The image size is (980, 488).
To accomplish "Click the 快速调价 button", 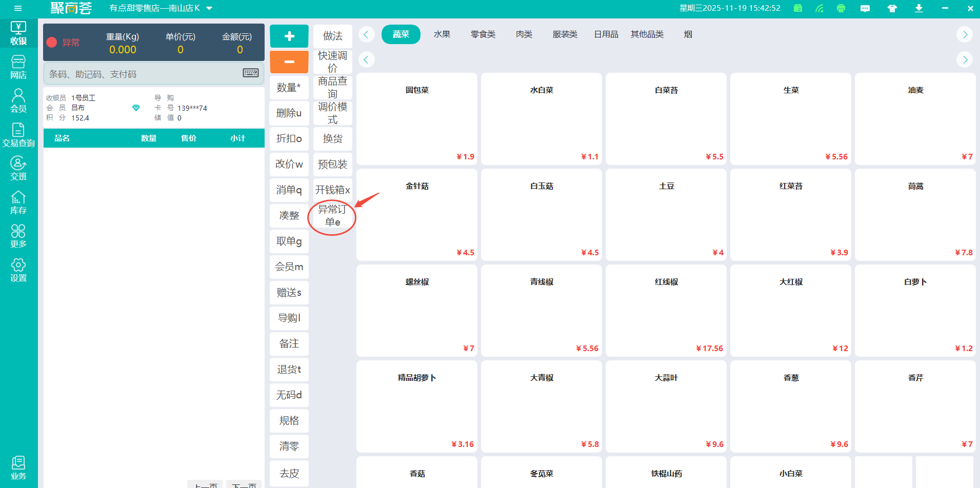I will click(333, 62).
